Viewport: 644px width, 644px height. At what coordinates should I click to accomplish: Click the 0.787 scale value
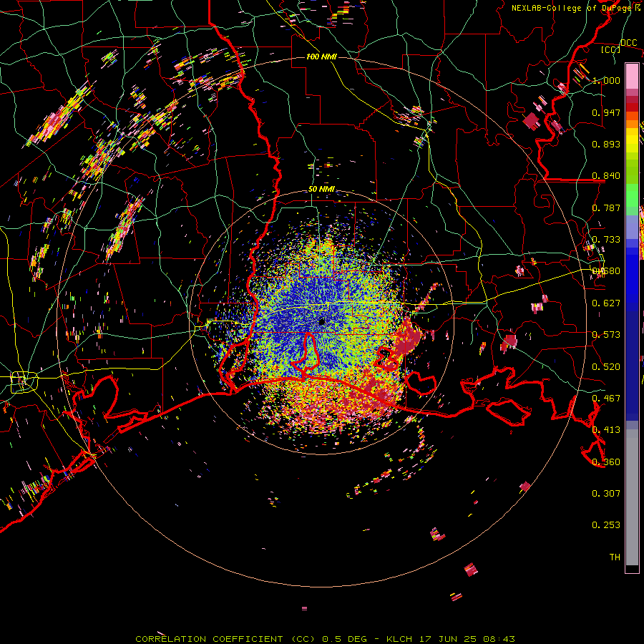(x=606, y=208)
